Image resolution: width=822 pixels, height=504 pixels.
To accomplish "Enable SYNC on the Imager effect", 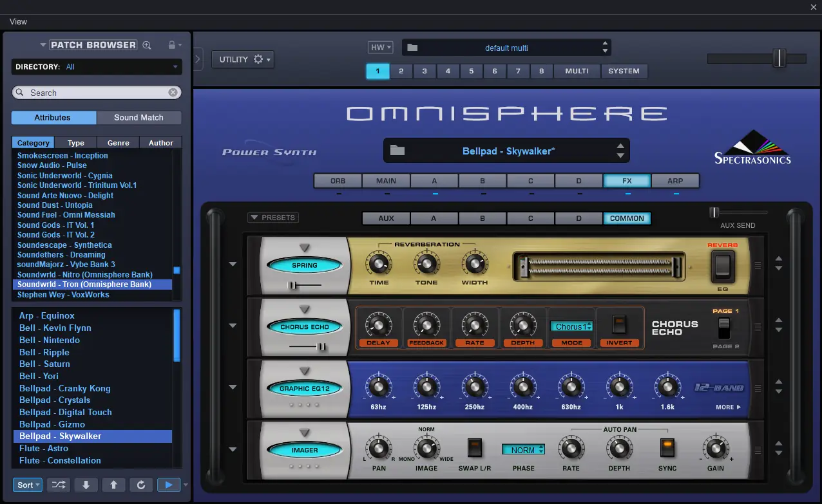I will (667, 449).
